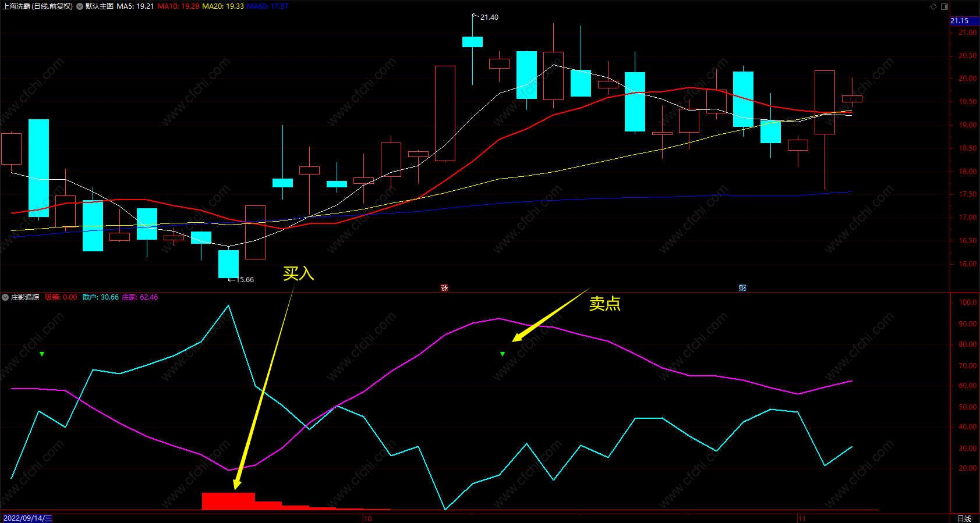Select the 吸筹: 0.00 readout
This screenshot has height=523, width=980.
[61, 297]
